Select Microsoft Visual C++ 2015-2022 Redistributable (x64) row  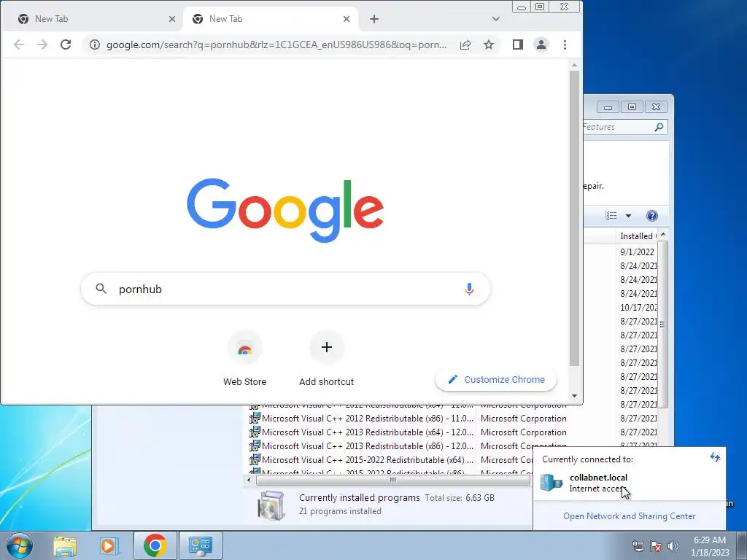click(391, 460)
